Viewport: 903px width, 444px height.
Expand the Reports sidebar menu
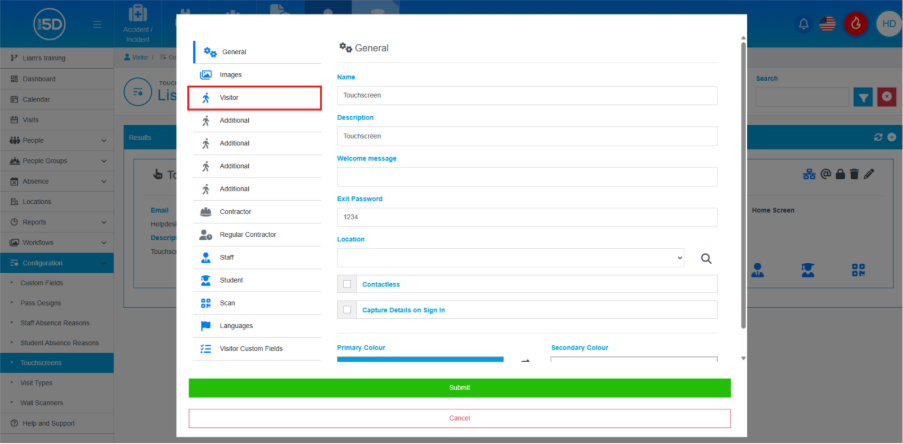tap(56, 222)
